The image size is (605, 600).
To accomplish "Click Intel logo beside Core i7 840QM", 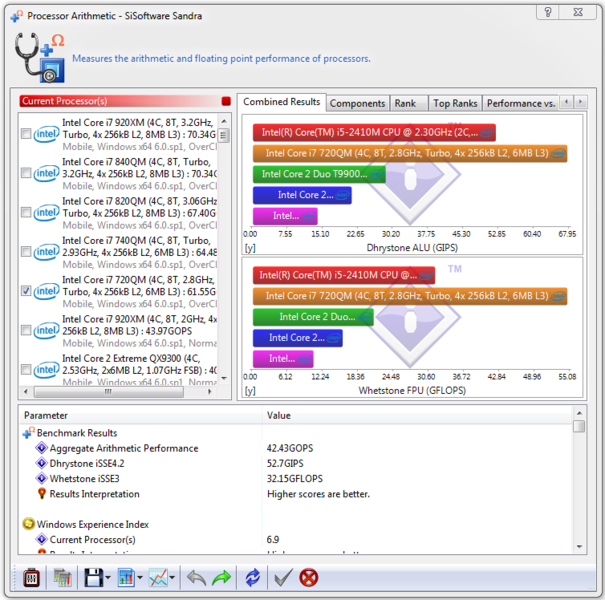I will [x=46, y=174].
